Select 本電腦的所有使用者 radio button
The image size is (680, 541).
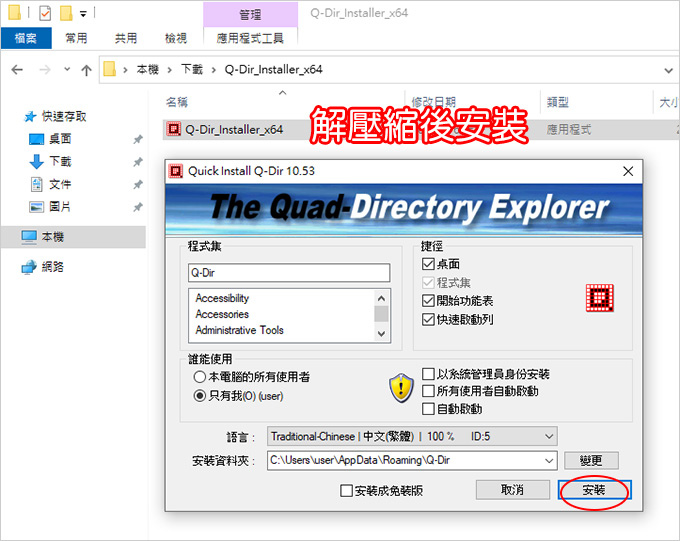[199, 377]
